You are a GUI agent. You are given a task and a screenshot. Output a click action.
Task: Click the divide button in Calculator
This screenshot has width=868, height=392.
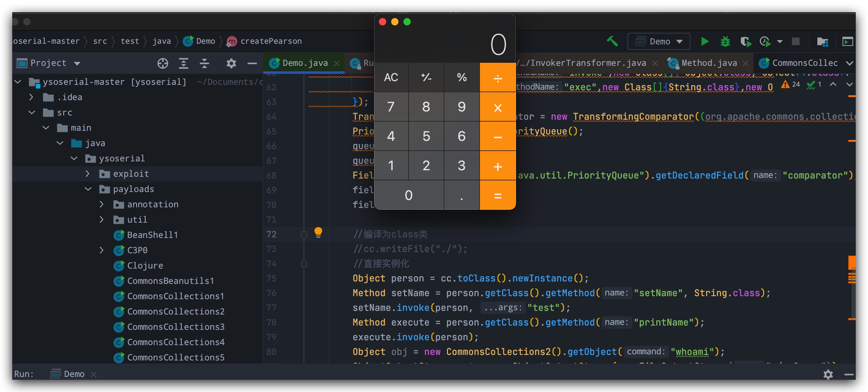[x=497, y=77]
